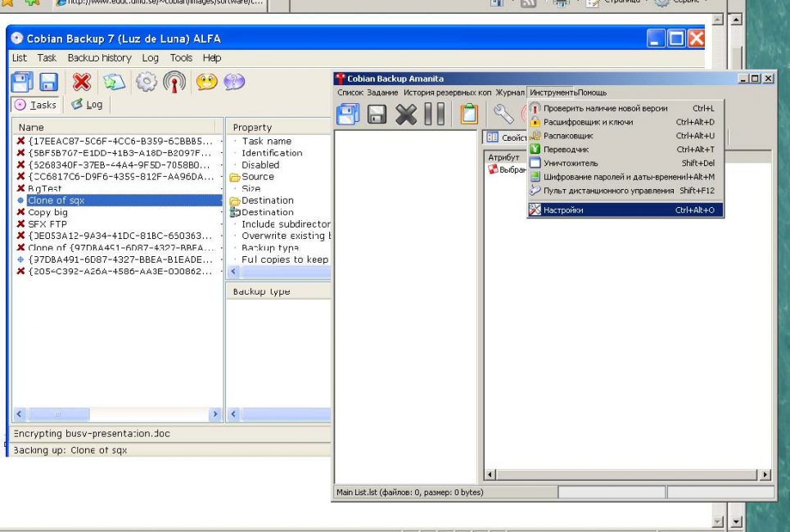
Task: Choose Переводчик menu entry
Action: click(625, 149)
